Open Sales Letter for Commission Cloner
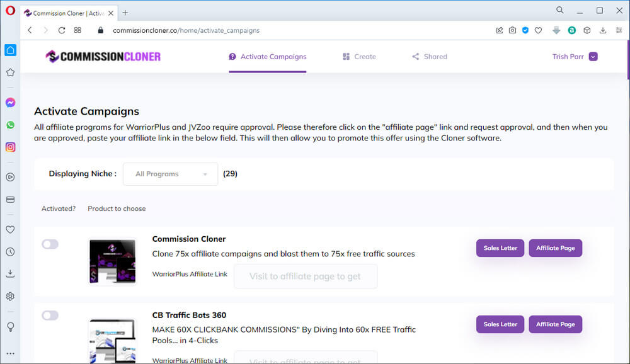630x364 pixels. 500,248
